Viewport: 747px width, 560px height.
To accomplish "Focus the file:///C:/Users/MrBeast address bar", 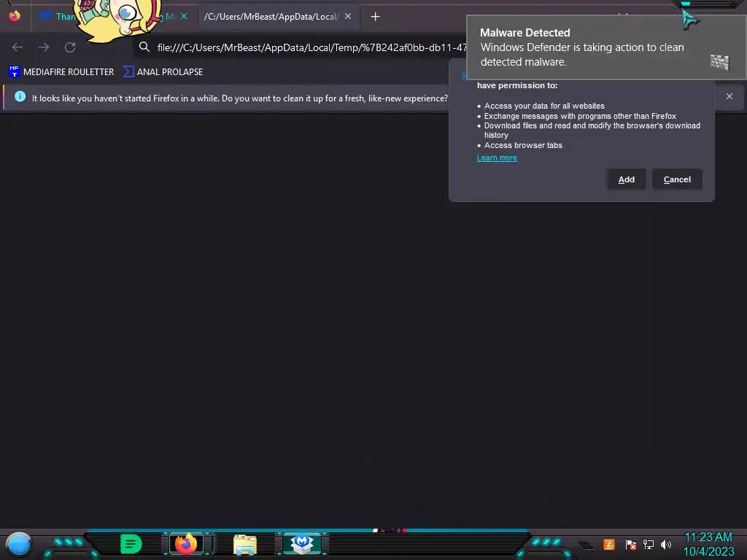I will 312,47.
